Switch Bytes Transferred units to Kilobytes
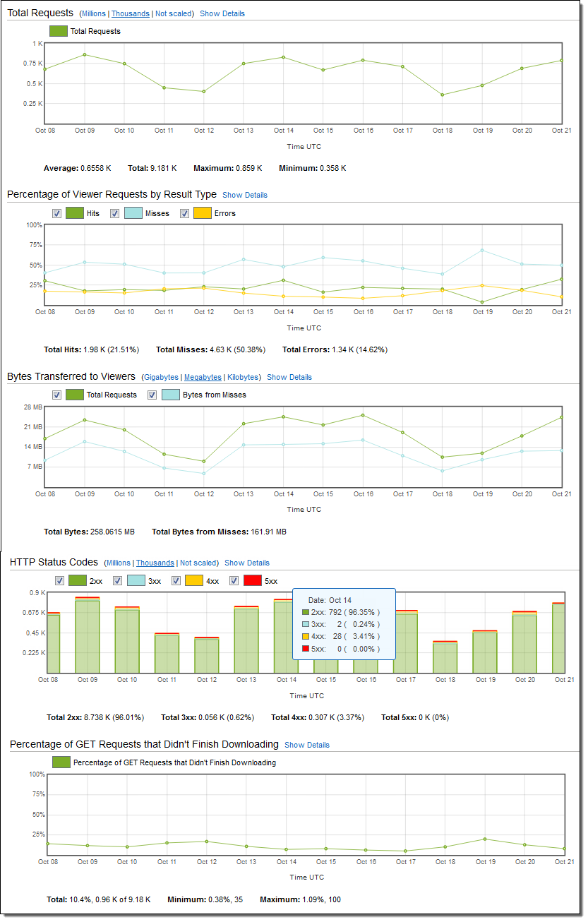The width and height of the screenshot is (588, 922). point(244,377)
